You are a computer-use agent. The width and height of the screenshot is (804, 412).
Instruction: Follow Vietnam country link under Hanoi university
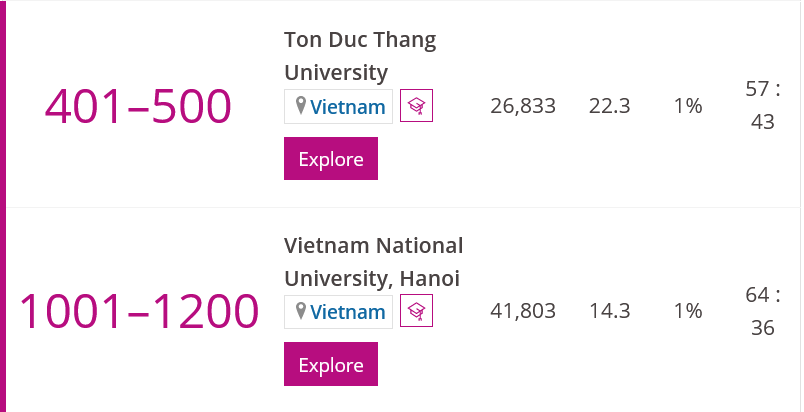tap(347, 312)
